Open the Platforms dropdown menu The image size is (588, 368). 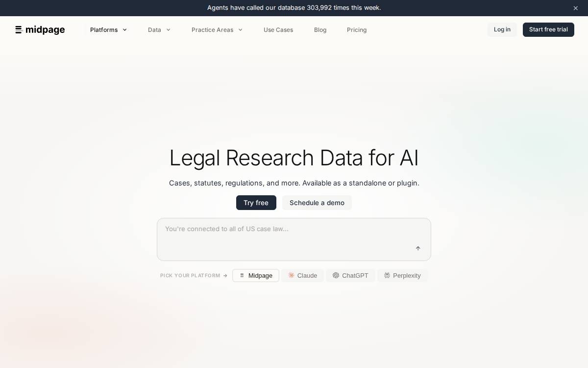pyautogui.click(x=109, y=30)
